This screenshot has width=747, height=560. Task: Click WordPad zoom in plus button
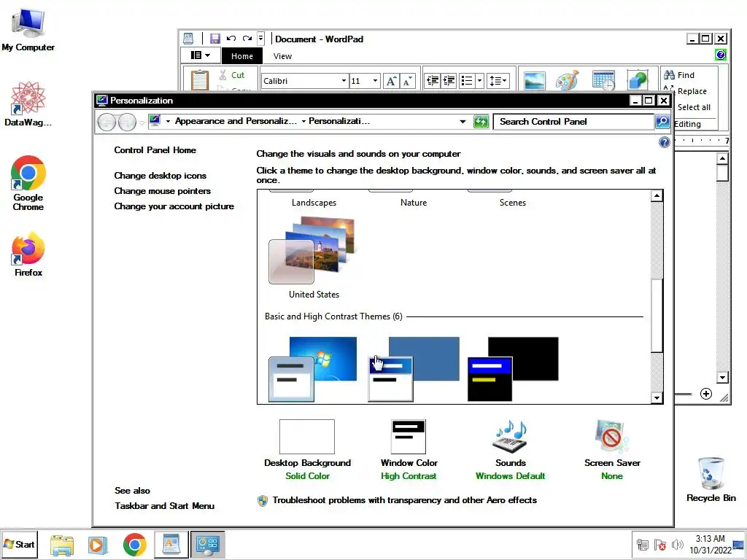pos(706,394)
